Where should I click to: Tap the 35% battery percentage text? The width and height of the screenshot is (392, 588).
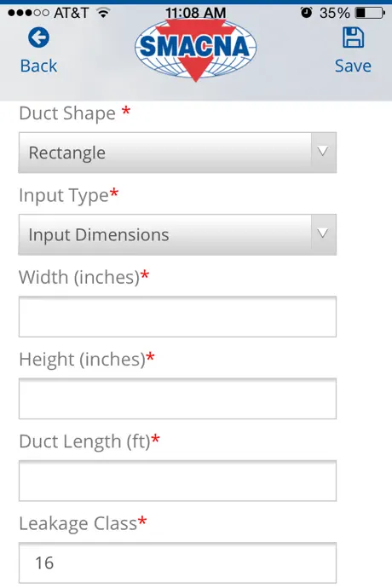[x=335, y=13]
